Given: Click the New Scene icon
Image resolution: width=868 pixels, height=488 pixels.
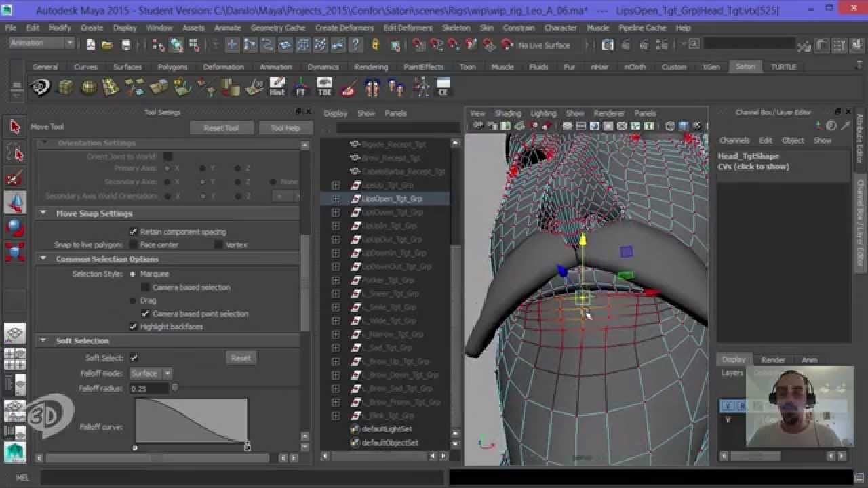Looking at the screenshot, I should pos(91,45).
